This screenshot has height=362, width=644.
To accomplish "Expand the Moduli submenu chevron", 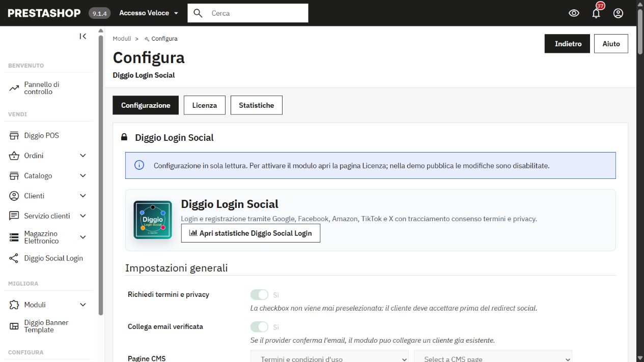I will click(x=83, y=305).
